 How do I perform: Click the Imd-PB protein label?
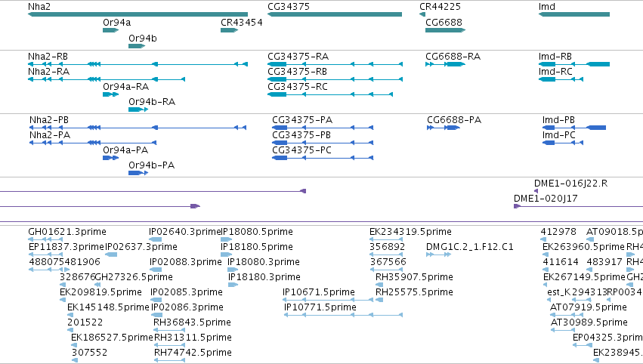(559, 120)
